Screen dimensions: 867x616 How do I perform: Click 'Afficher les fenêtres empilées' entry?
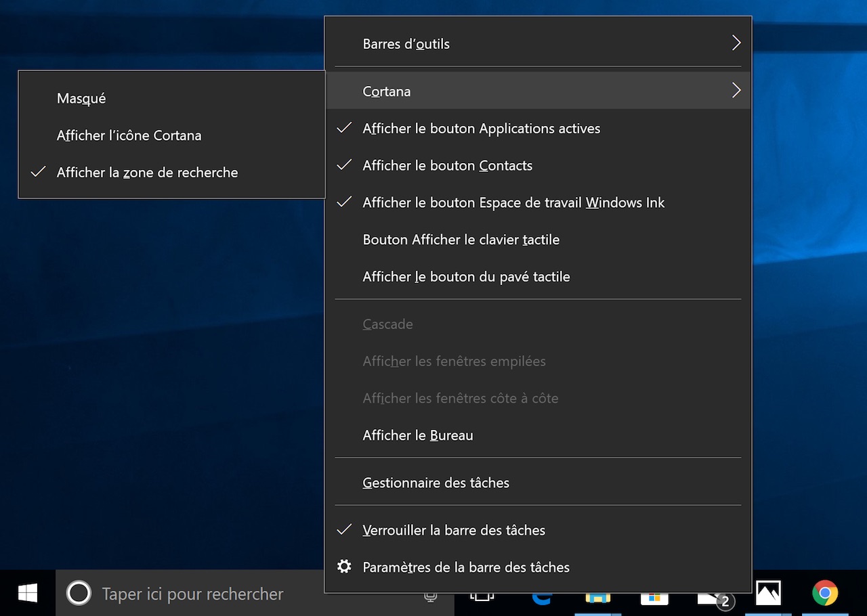coord(538,361)
